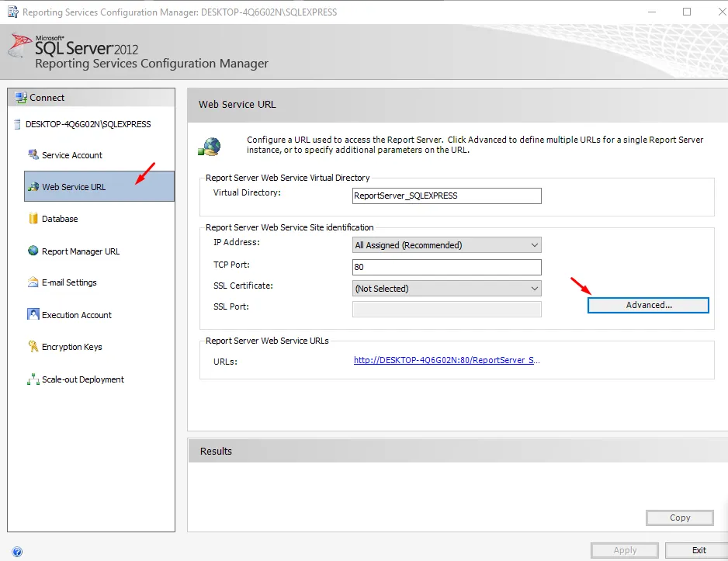728x561 pixels.
Task: Open Scale-out Deployment page
Action: (x=82, y=379)
